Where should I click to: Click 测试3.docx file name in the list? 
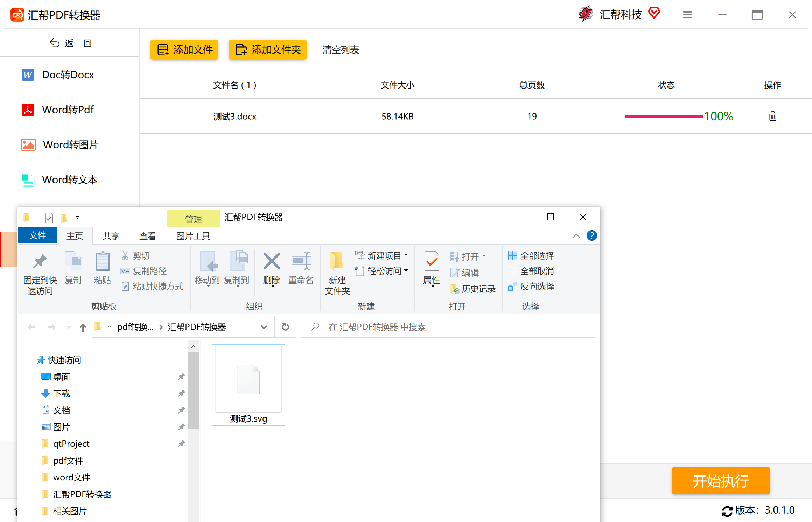pyautogui.click(x=235, y=116)
